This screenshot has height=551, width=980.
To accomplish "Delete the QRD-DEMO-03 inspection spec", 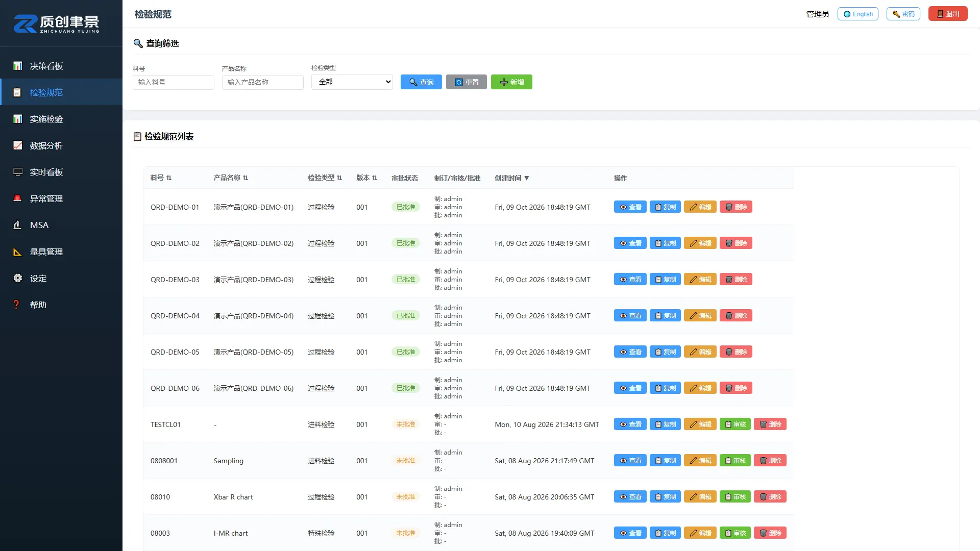I will tap(736, 280).
